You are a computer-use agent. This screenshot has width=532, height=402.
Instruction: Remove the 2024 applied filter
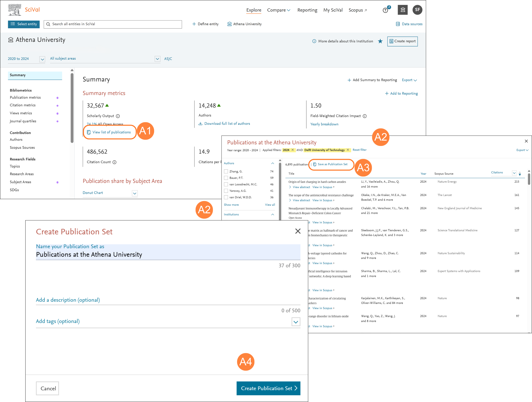click(x=292, y=150)
